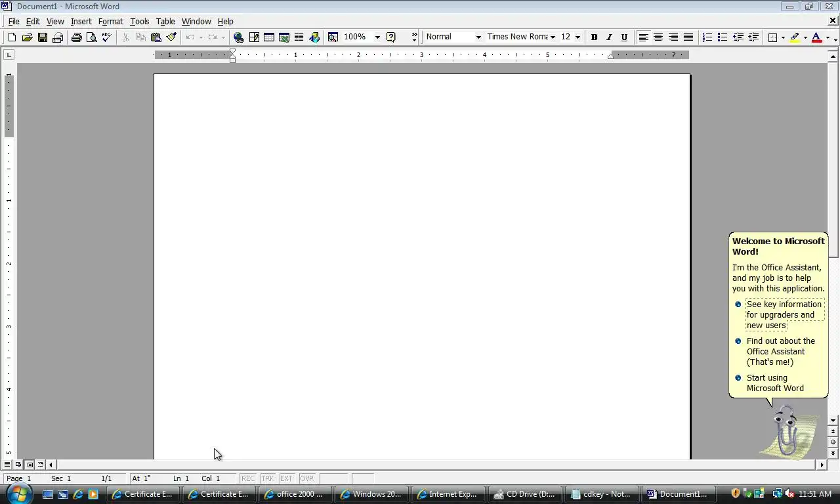Click the Paste clipboard icon

pos(156,37)
